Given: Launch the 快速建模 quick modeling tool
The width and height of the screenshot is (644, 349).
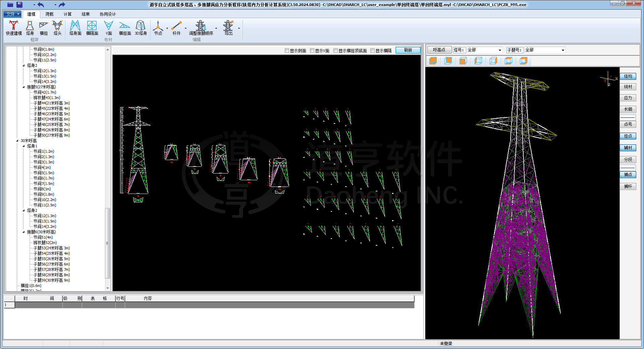Looking at the screenshot, I should pyautogui.click(x=14, y=28).
